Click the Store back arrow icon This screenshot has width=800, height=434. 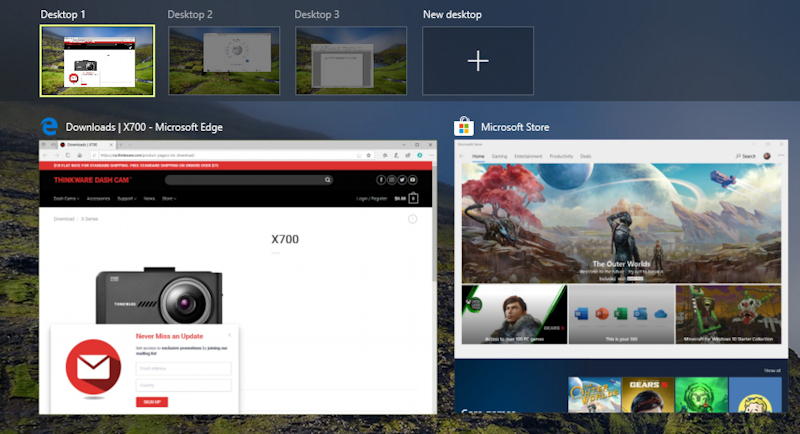(x=462, y=156)
